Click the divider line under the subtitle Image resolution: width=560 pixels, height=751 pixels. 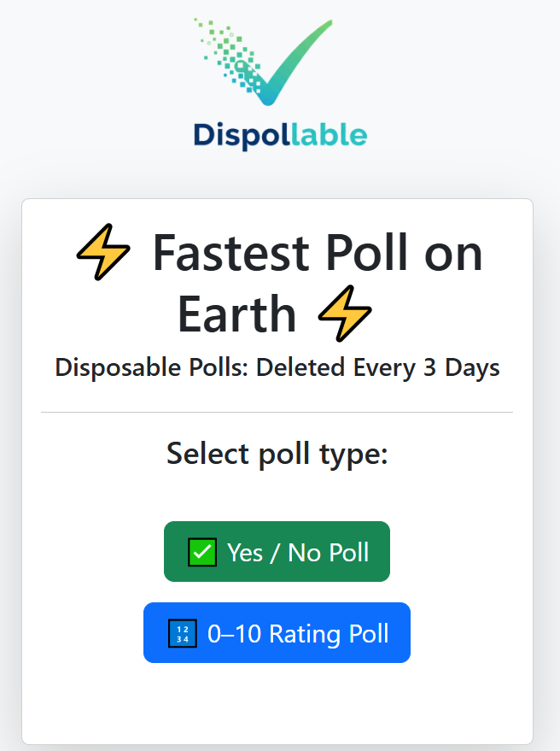[x=277, y=410]
